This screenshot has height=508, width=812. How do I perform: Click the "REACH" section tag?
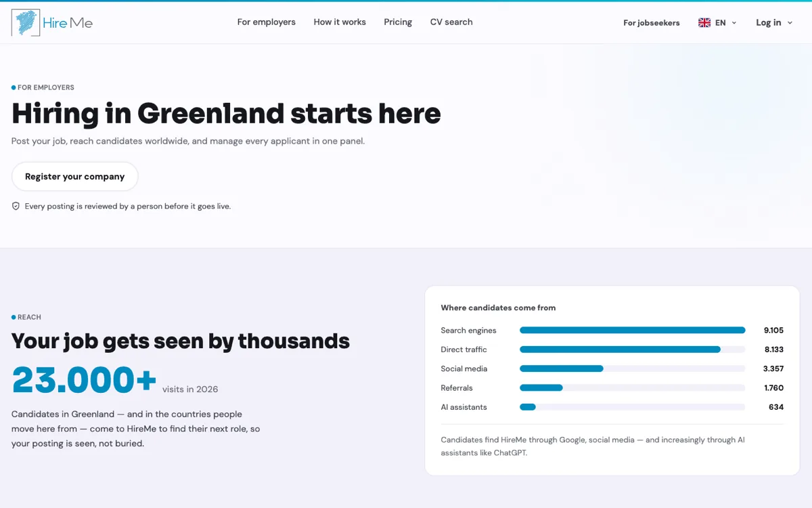click(26, 317)
